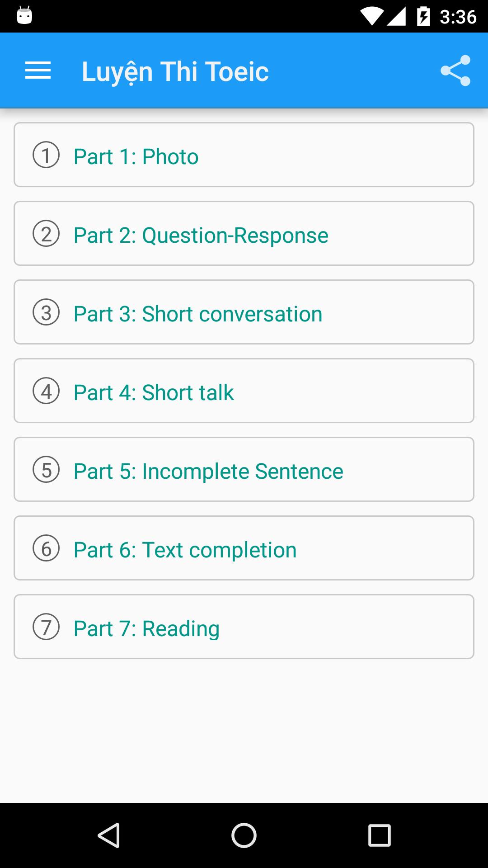Click the circled number 6 icon
488x868 pixels.
pyautogui.click(x=46, y=548)
